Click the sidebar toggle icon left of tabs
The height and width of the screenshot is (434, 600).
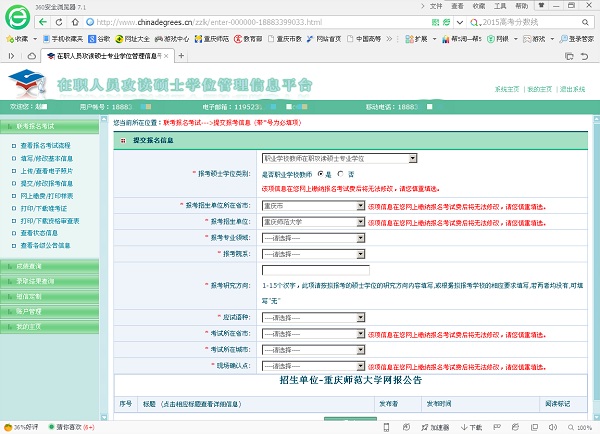(x=11, y=56)
